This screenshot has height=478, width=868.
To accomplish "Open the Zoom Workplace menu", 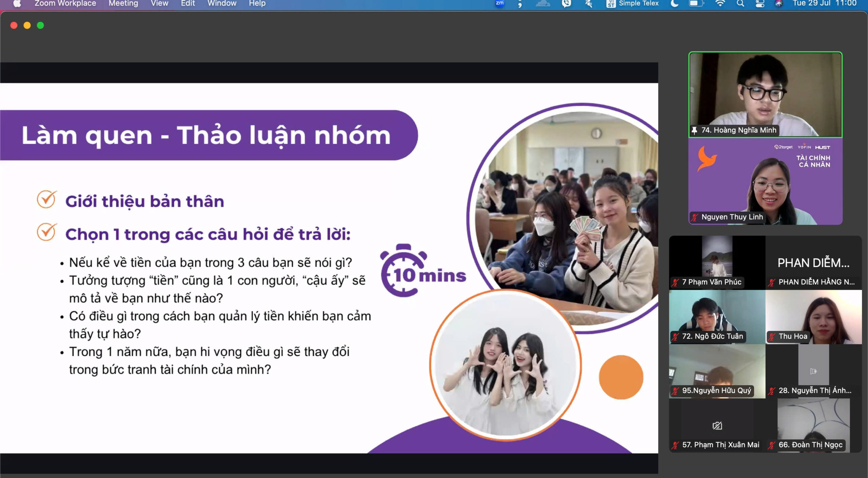I will coord(65,3).
